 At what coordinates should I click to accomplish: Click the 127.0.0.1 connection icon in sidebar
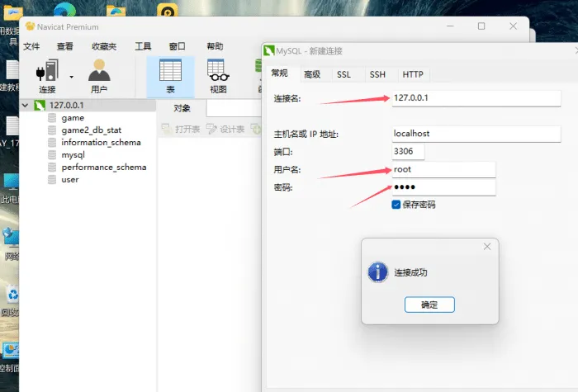pyautogui.click(x=40, y=106)
